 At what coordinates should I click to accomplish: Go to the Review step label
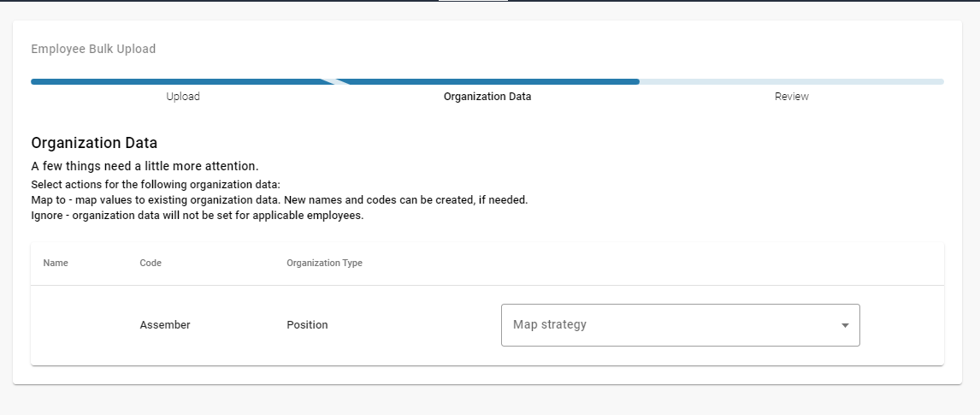tap(791, 97)
